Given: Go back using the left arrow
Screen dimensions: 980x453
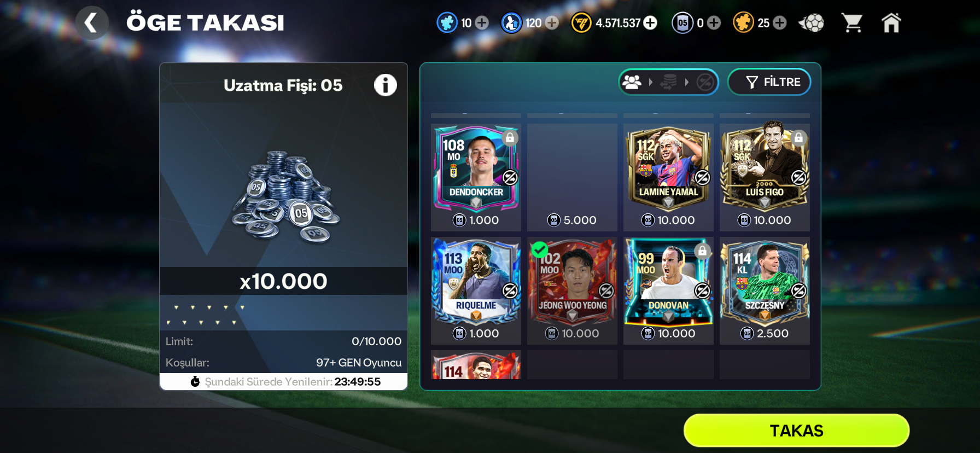Looking at the screenshot, I should pos(92,23).
